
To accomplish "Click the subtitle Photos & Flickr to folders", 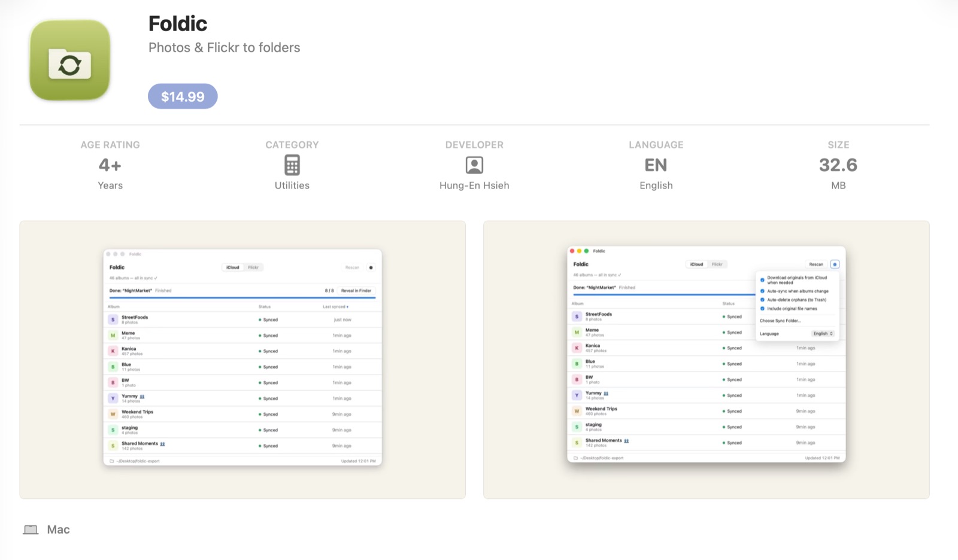I will click(225, 48).
